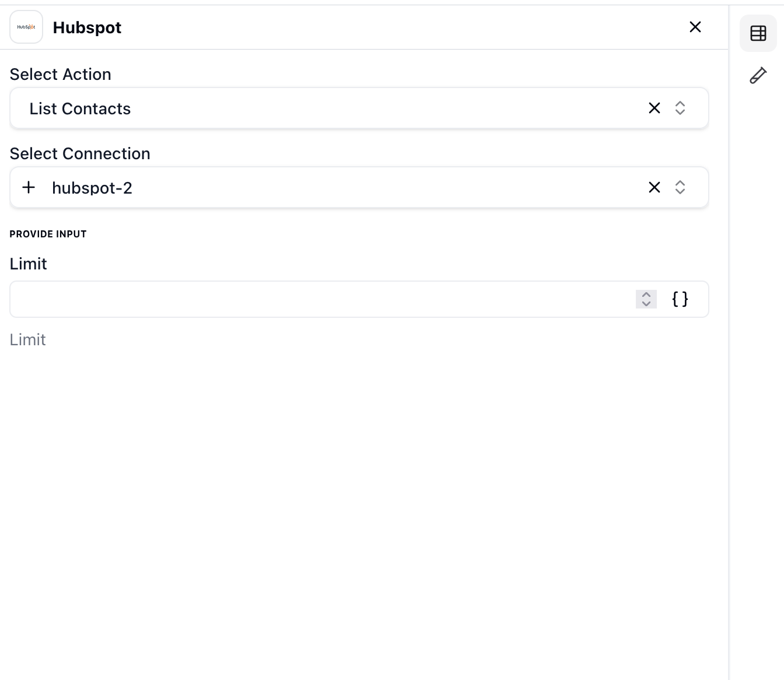The image size is (784, 680).
Task: Decrement the Limit value with the stepper
Action: click(646, 303)
